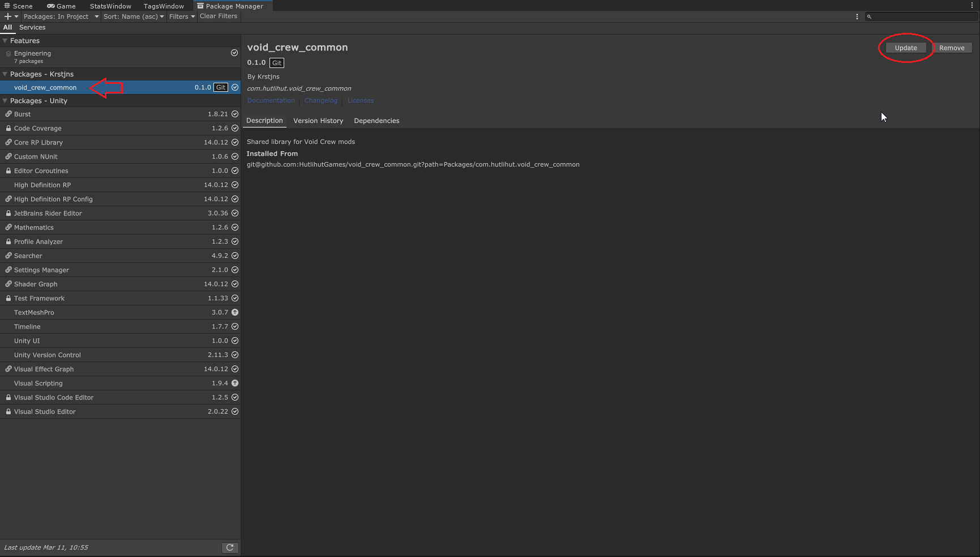Screen dimensions: 980x557
Task: Click the installed checkmark icon for Burst
Action: pyautogui.click(x=235, y=114)
